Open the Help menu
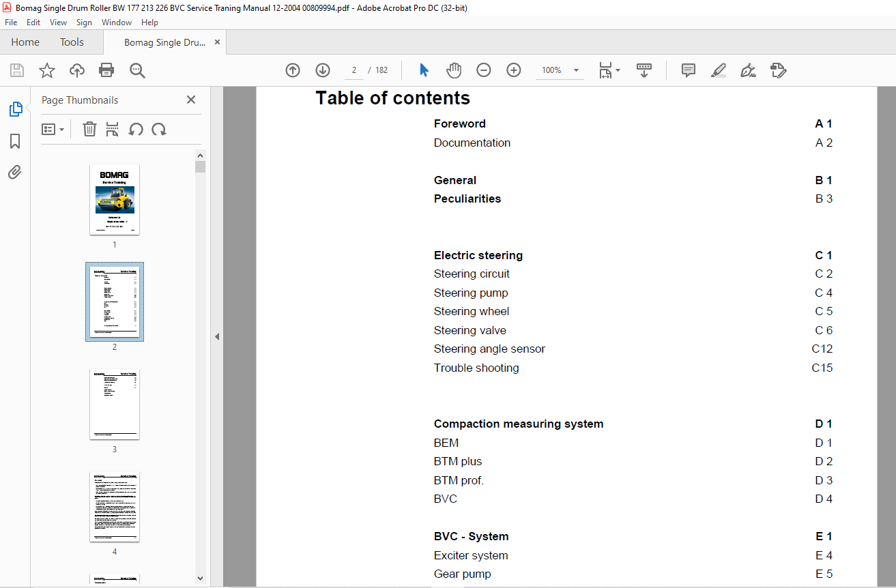Screen dimensions: 896x588 [149, 23]
